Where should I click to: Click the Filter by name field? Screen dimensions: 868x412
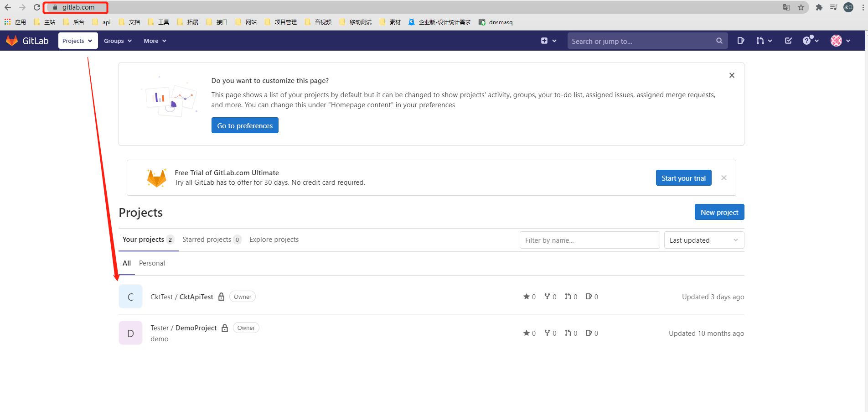(x=589, y=240)
